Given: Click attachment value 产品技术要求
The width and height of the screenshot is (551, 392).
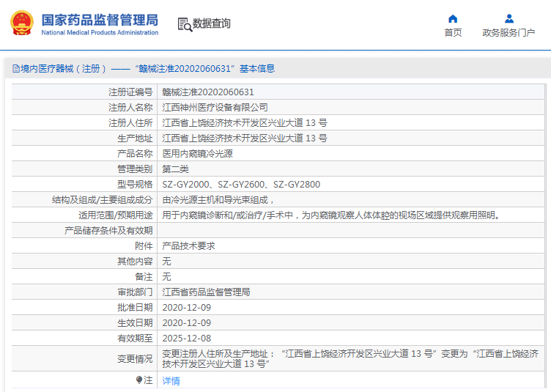Looking at the screenshot, I should tap(189, 246).
